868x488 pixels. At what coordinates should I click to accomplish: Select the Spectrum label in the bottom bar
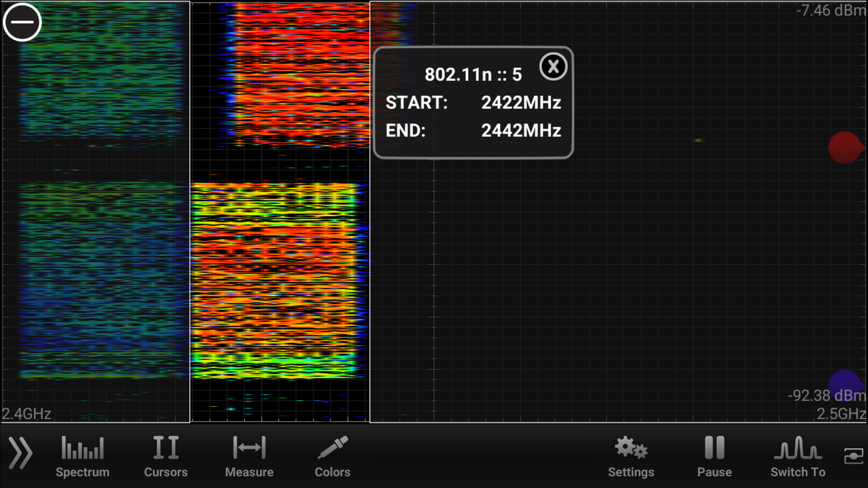pos(83,472)
